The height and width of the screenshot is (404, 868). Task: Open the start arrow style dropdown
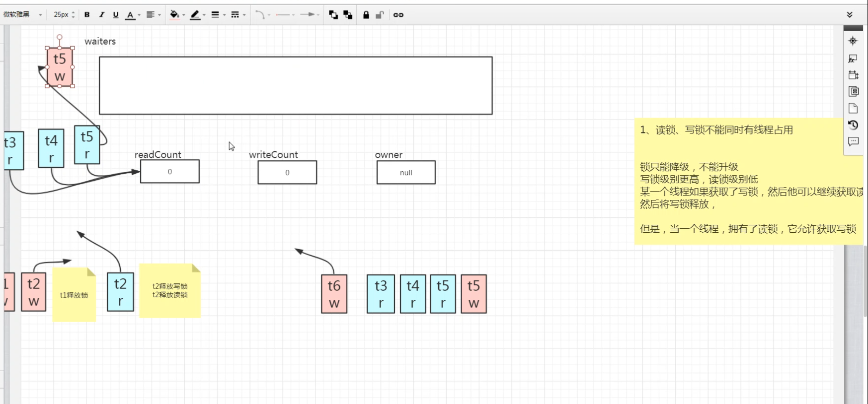pyautogui.click(x=285, y=15)
